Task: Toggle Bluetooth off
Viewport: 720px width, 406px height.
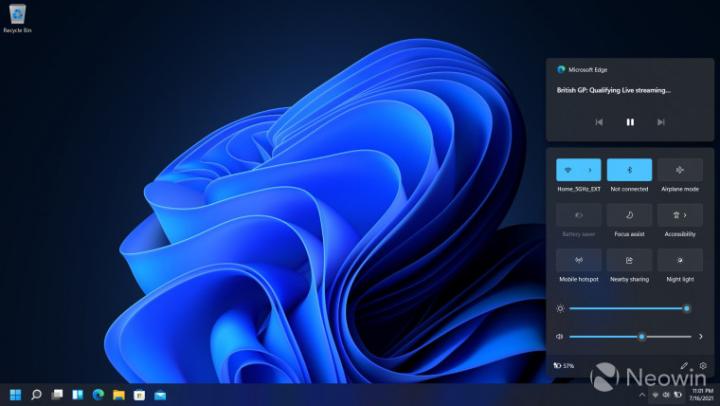Action: (x=630, y=170)
